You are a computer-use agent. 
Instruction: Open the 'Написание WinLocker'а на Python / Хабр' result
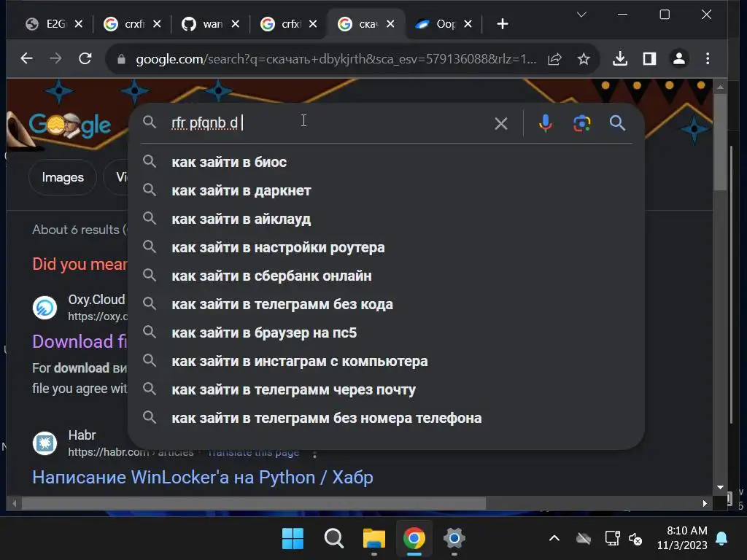[x=203, y=477]
